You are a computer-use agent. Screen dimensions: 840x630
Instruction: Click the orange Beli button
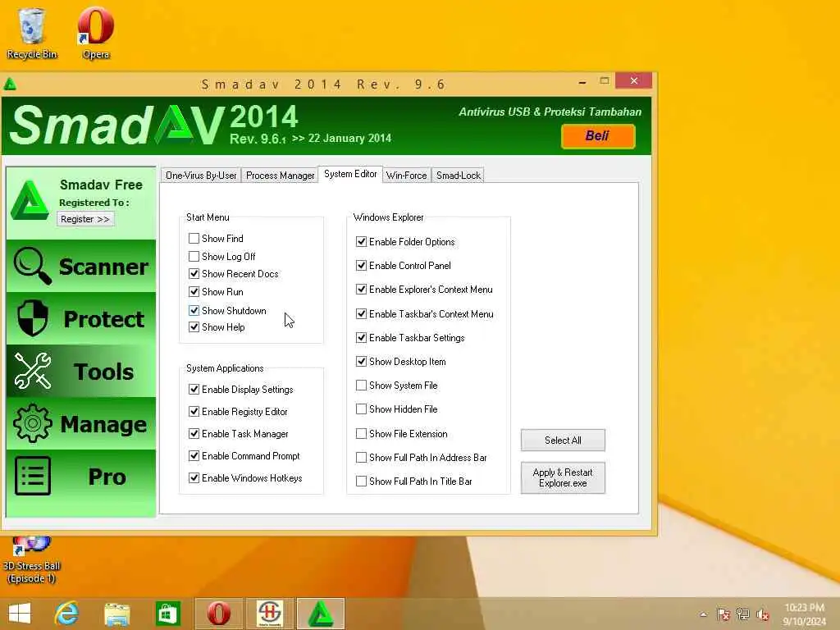point(598,135)
